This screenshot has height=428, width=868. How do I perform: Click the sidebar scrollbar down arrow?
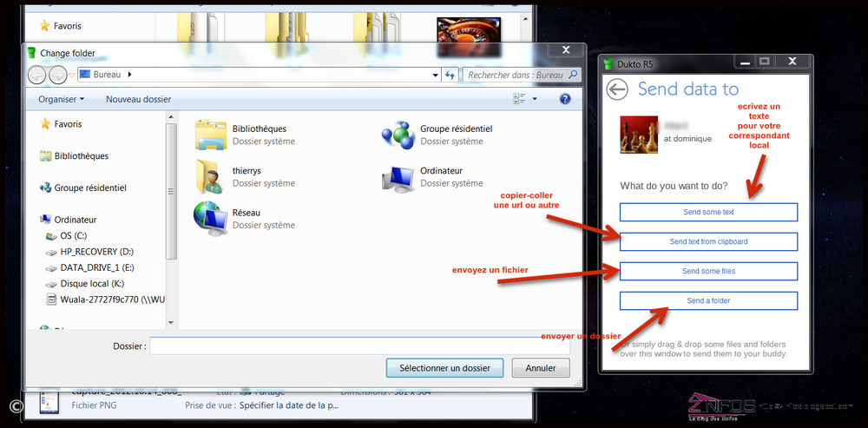pos(171,322)
